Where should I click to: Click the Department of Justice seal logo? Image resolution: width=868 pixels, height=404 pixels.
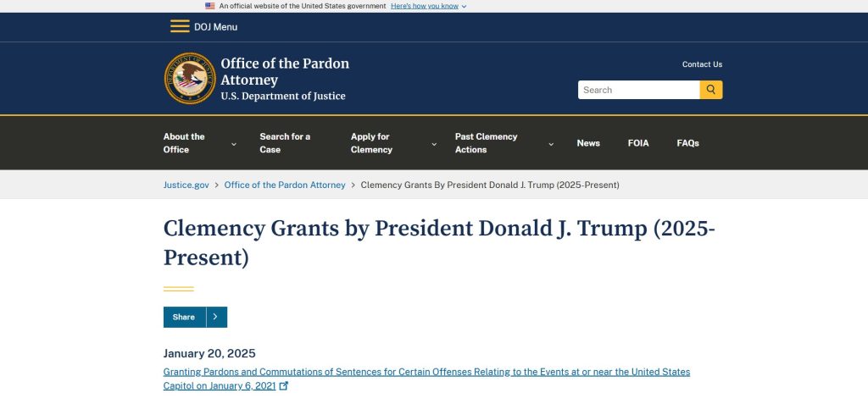click(190, 78)
